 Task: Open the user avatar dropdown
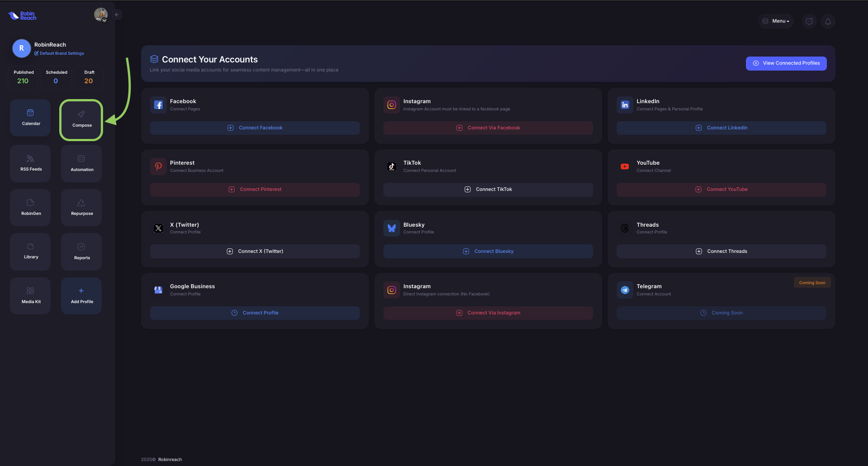pos(101,15)
